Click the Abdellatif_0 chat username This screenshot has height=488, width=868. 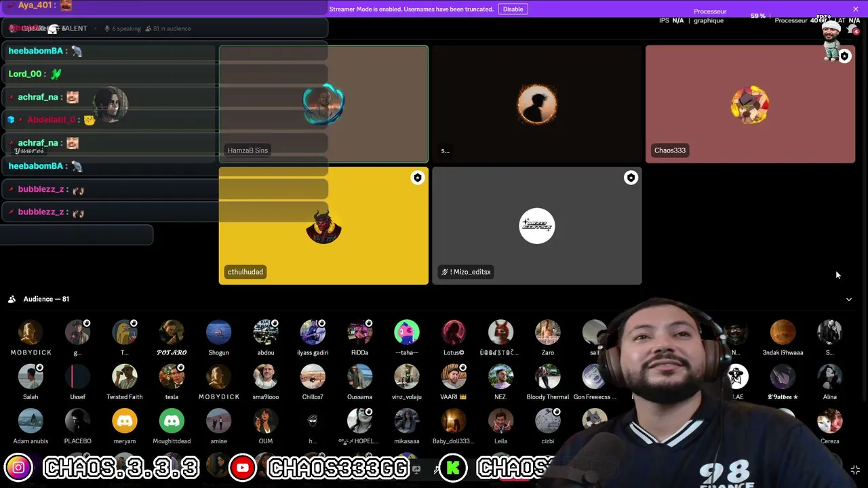[x=52, y=120]
